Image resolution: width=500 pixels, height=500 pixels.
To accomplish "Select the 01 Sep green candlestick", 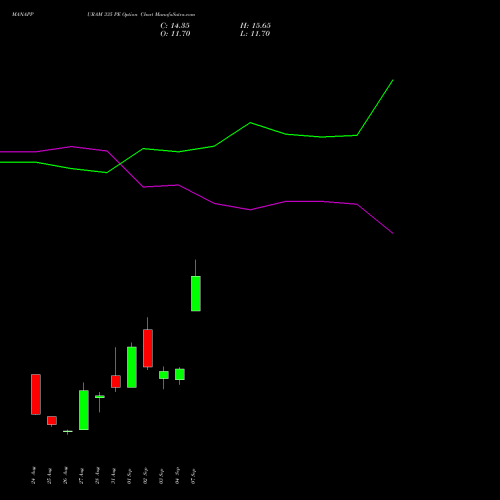I will pos(132,367).
